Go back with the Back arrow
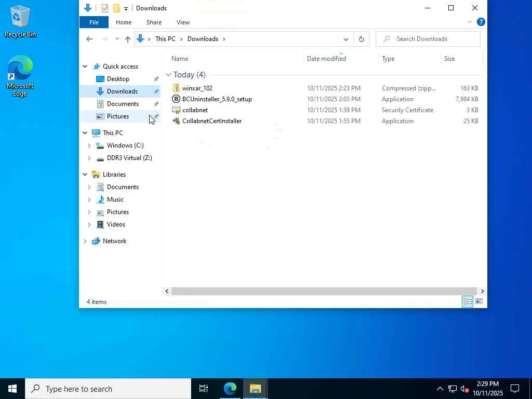The image size is (532, 399). click(x=89, y=39)
